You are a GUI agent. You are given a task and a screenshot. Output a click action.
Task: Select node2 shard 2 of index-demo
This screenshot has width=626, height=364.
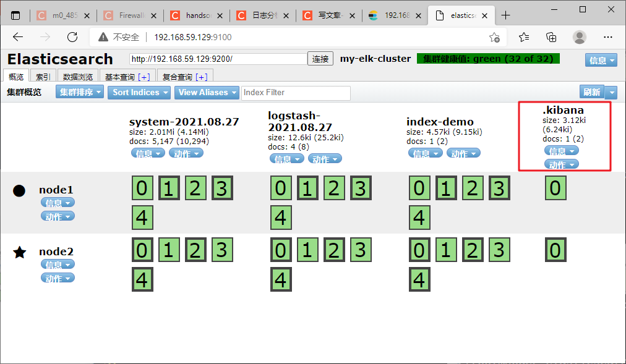[x=473, y=250]
